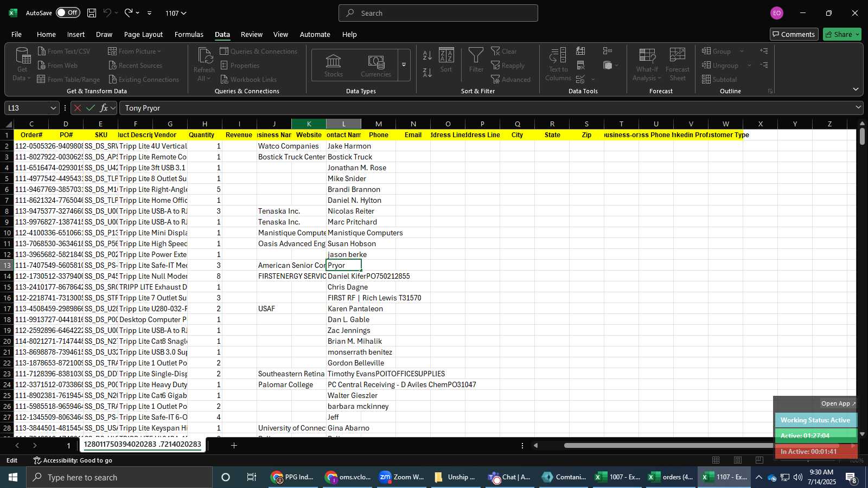Select the Stocks data type
The image size is (868, 488).
pos(334,65)
